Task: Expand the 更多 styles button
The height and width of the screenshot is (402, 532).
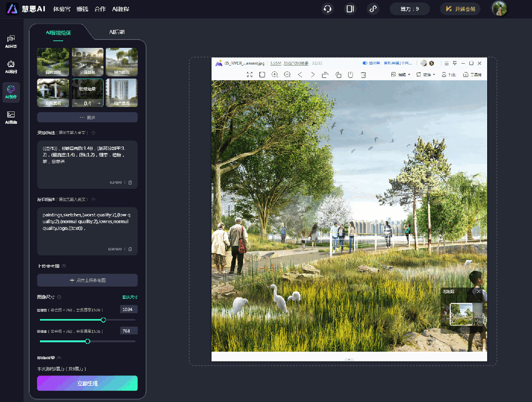Action: pyautogui.click(x=87, y=117)
